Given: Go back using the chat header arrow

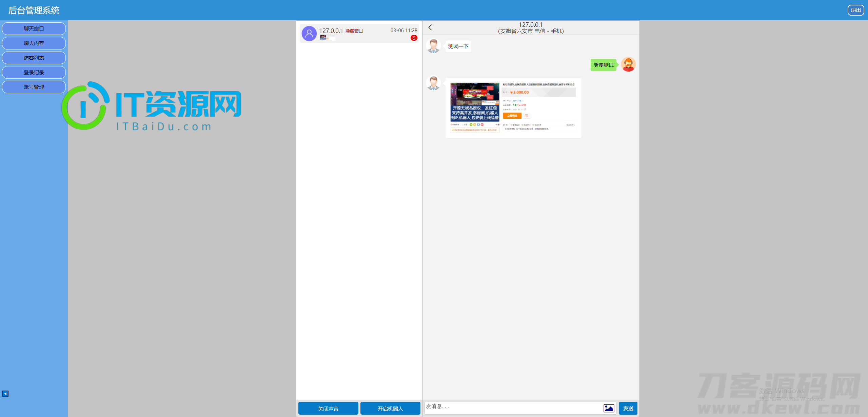Looking at the screenshot, I should click(430, 27).
